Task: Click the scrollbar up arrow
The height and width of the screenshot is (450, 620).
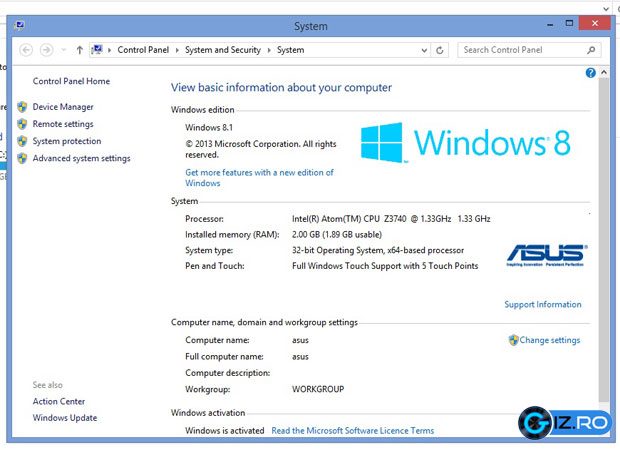Action: [x=604, y=72]
